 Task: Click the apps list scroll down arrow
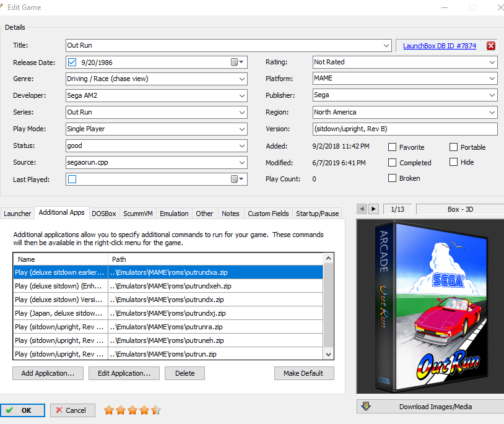click(x=328, y=354)
